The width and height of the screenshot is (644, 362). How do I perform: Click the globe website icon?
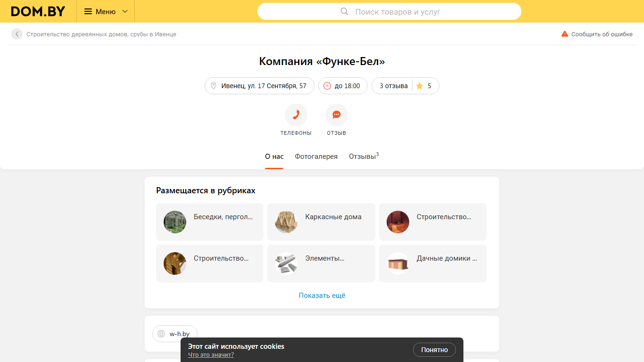(161, 334)
